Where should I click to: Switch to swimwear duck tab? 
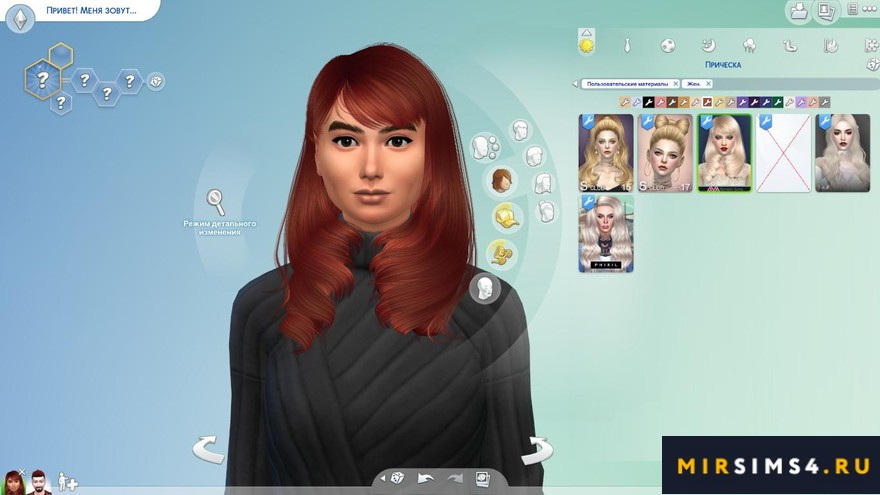(790, 45)
